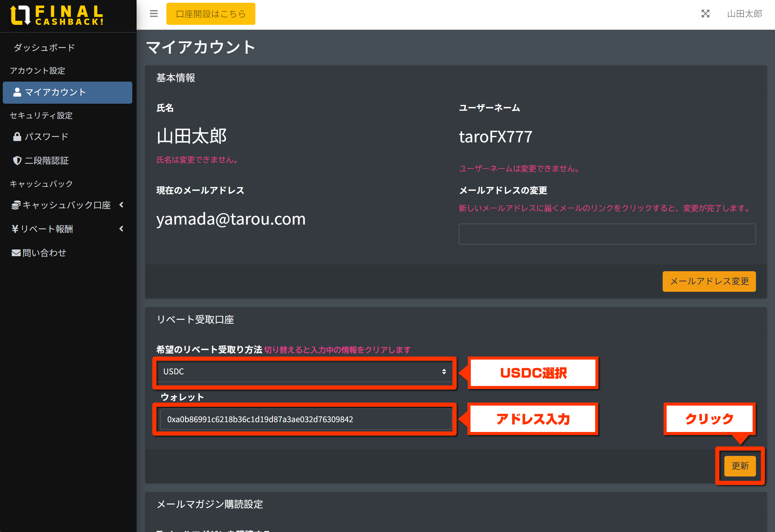Open the USDC rebate method dropdown
Viewport: 775px width, 532px height.
pyautogui.click(x=304, y=372)
